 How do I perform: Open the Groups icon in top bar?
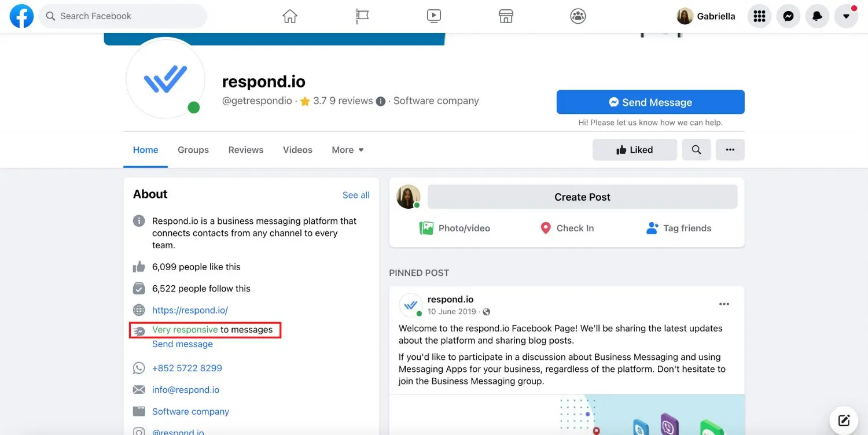point(578,16)
